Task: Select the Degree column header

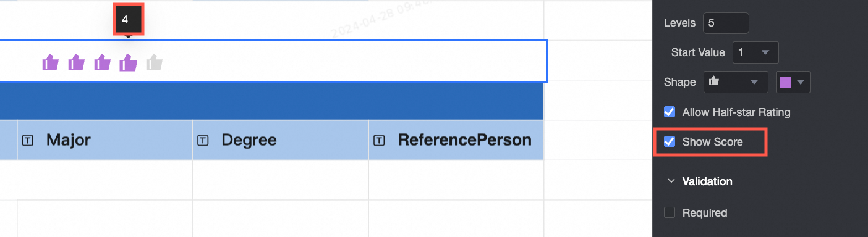Action: pyautogui.click(x=280, y=140)
